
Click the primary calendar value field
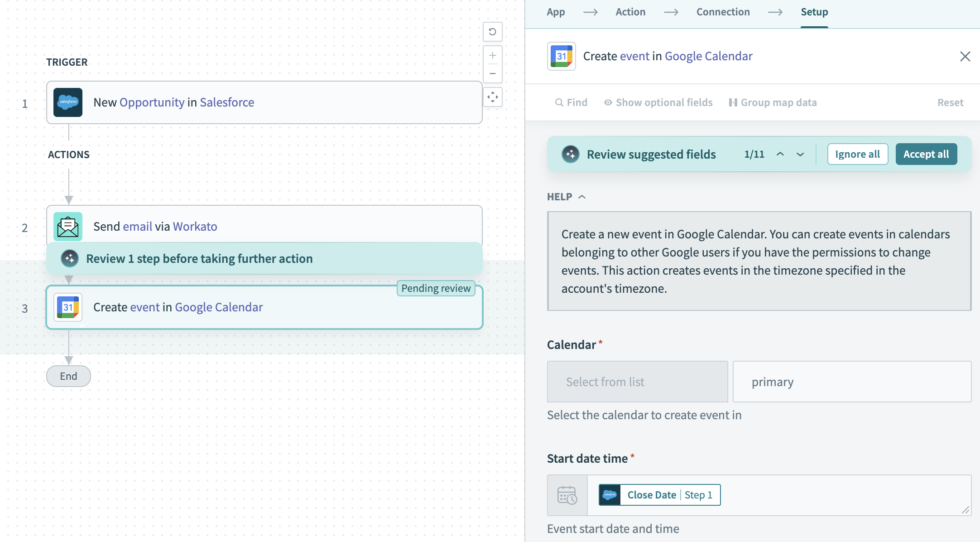pyautogui.click(x=852, y=382)
